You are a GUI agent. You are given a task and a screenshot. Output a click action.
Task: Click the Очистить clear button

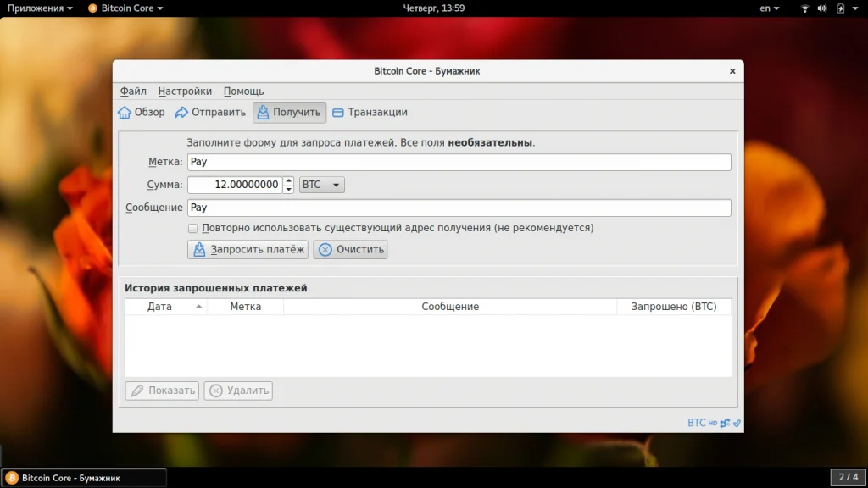coord(350,250)
